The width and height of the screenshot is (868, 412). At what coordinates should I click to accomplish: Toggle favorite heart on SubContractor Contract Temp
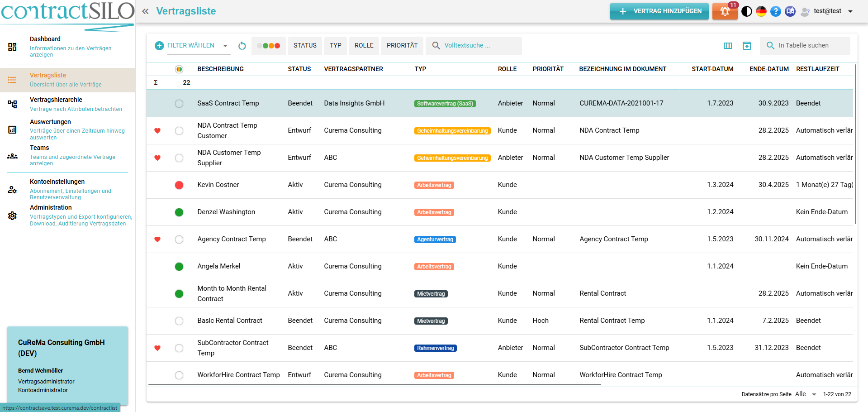pyautogui.click(x=157, y=348)
